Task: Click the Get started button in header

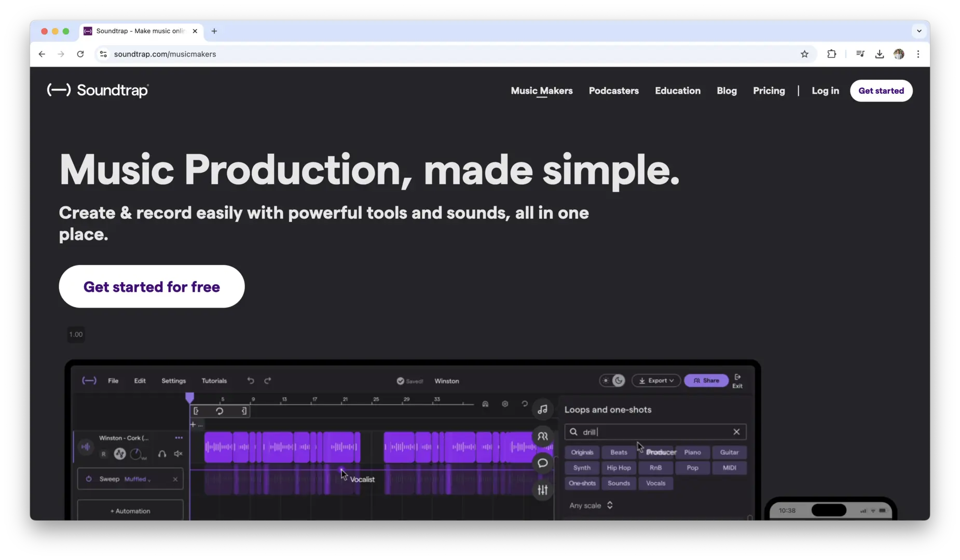Action: [881, 91]
